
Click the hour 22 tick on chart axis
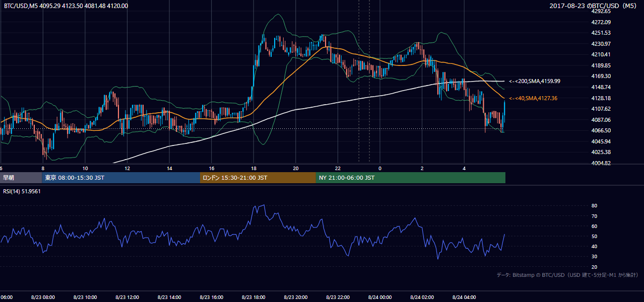[x=338, y=168]
